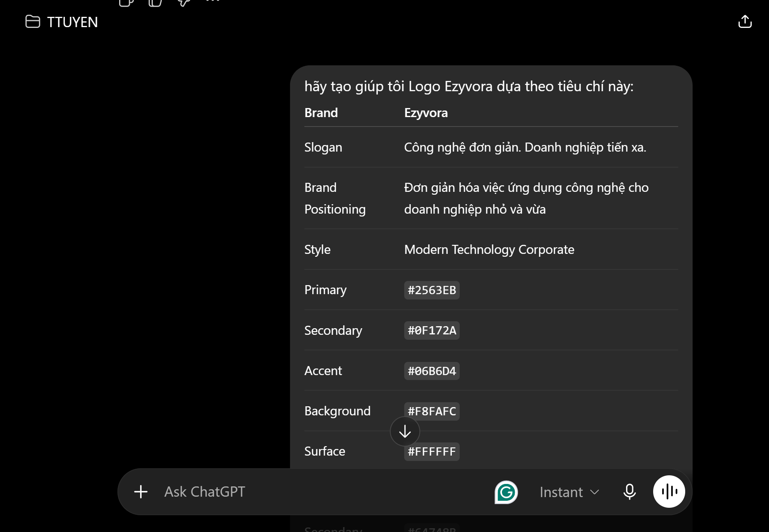Select the #F8FAFC color code
769x532 pixels.
tap(432, 411)
